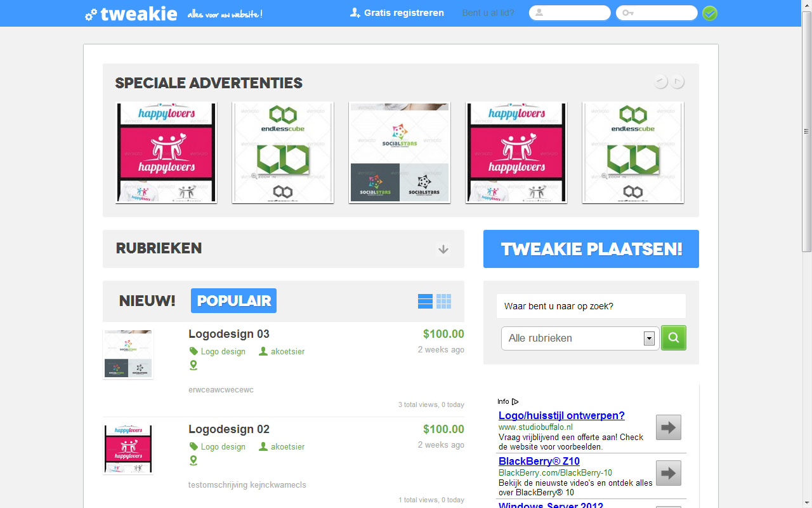
Task: Open the first happylovers special ad thumbnail
Action: click(166, 153)
